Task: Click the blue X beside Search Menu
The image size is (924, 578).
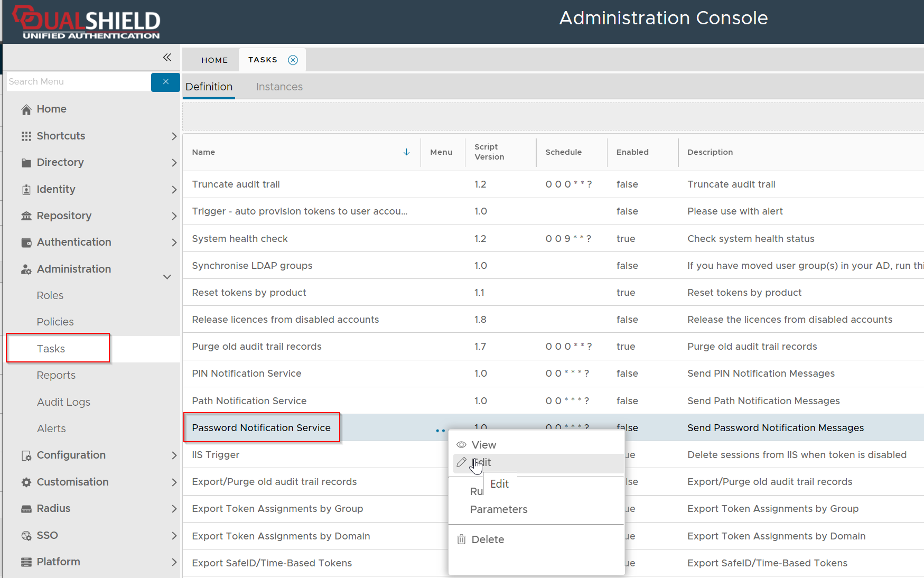Action: coord(165,82)
